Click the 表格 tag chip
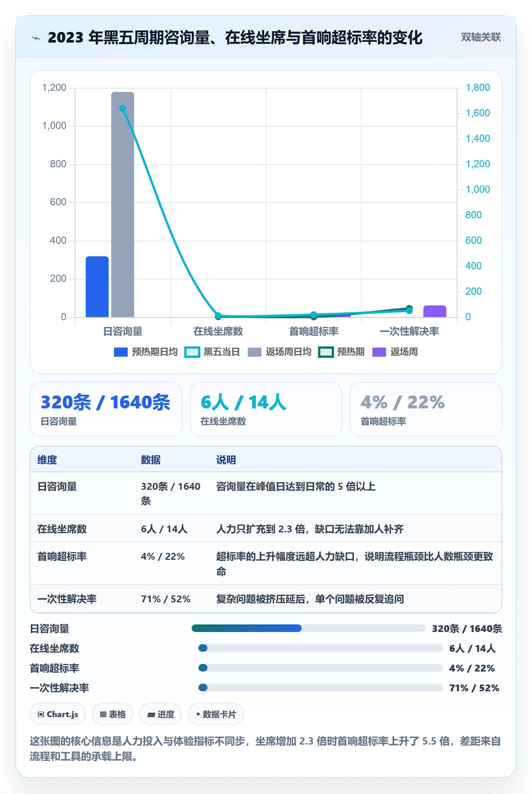Image resolution: width=532 pixels, height=794 pixels. pos(112,714)
